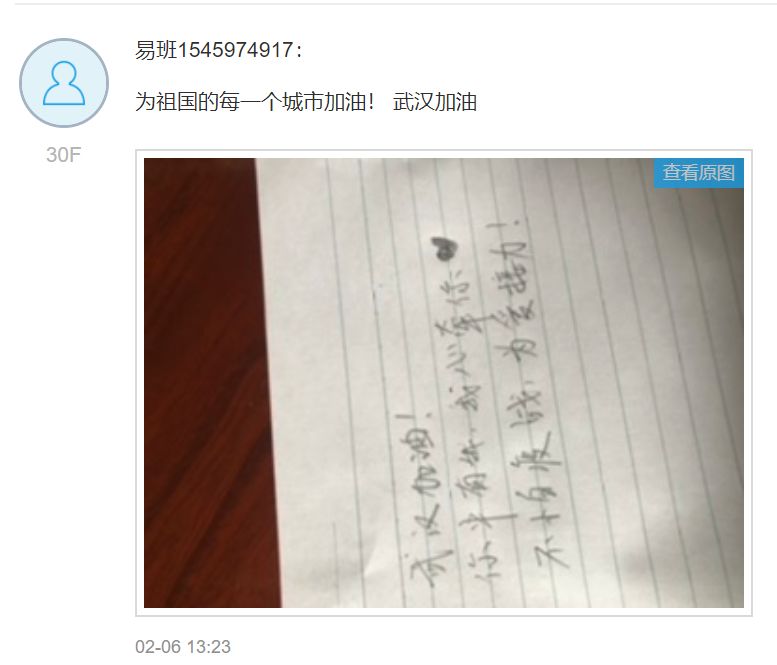Click the 30F floor label
Image resolution: width=777 pixels, height=665 pixels.
(x=63, y=155)
